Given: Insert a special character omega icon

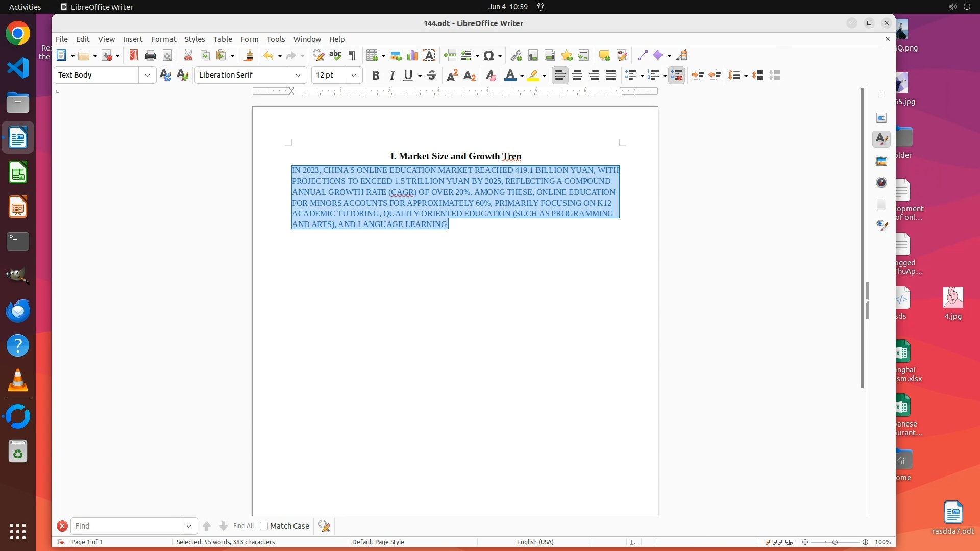Looking at the screenshot, I should tap(488, 56).
